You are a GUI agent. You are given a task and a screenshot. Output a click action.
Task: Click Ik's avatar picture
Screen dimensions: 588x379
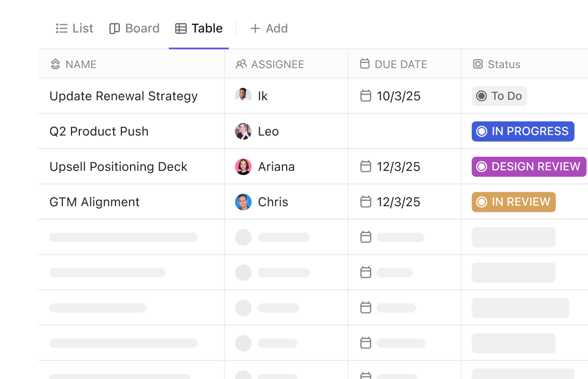(x=243, y=96)
